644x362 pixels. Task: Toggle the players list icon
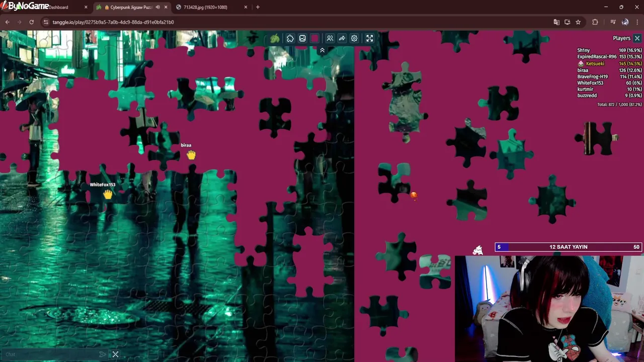coord(330,38)
